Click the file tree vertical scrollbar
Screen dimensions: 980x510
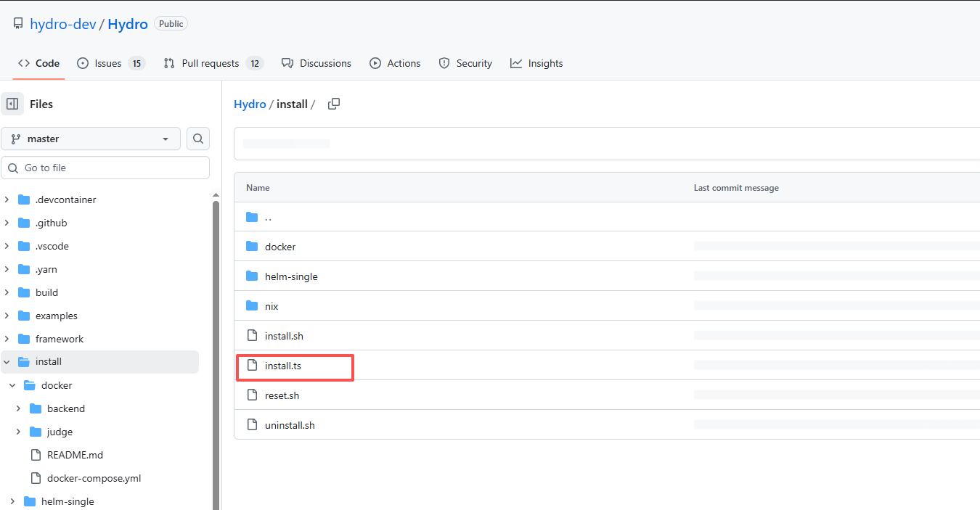pos(216,348)
